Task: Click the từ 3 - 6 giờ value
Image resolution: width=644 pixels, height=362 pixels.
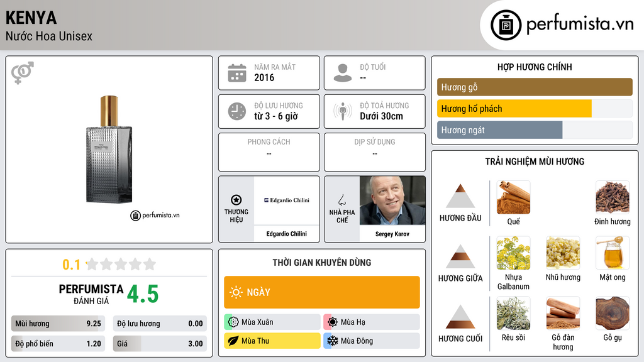Action: (x=276, y=116)
